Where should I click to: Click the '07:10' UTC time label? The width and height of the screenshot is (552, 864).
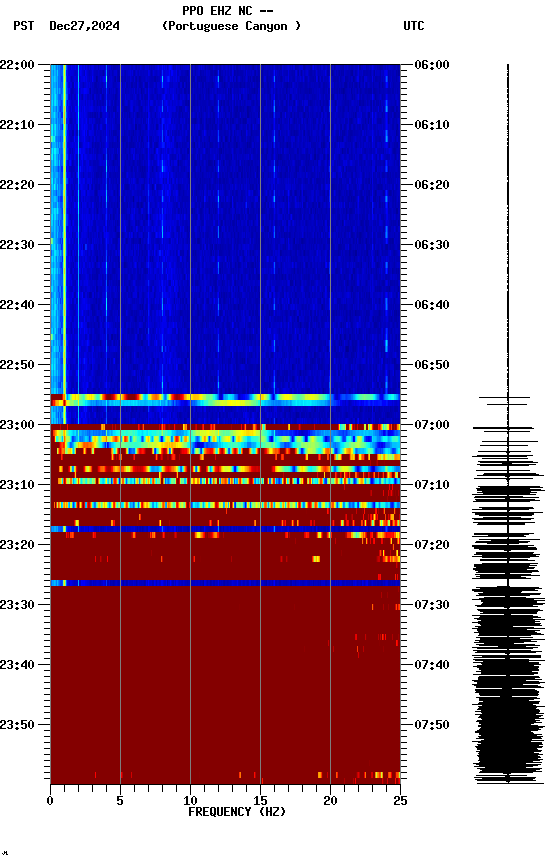click(432, 485)
